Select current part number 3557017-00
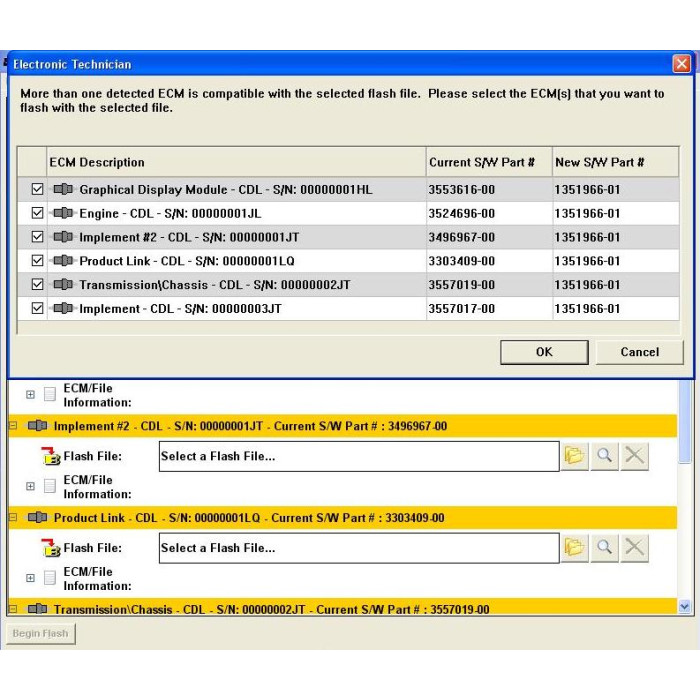Image resolution: width=700 pixels, height=700 pixels. click(462, 308)
